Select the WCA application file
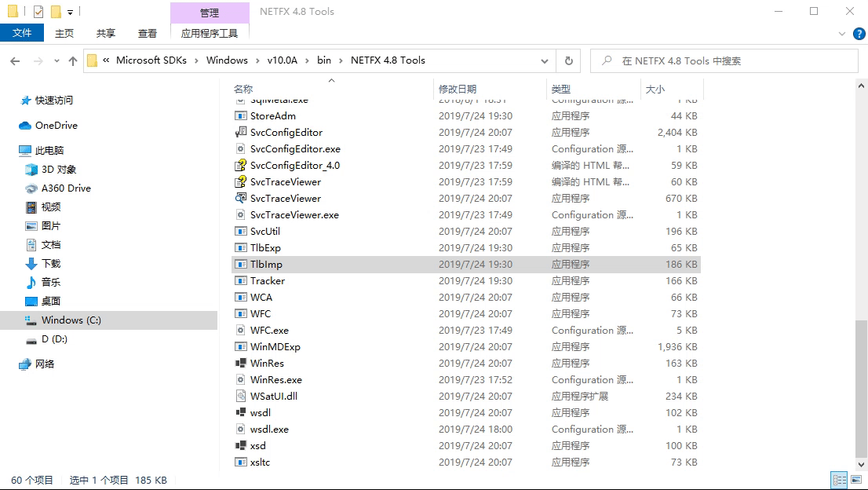 (x=466, y=298)
